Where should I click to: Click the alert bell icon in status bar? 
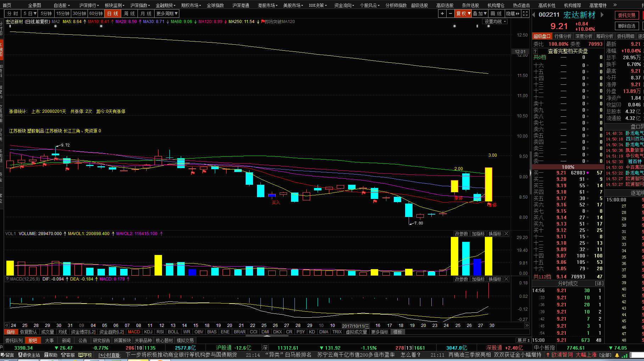tap(617, 355)
